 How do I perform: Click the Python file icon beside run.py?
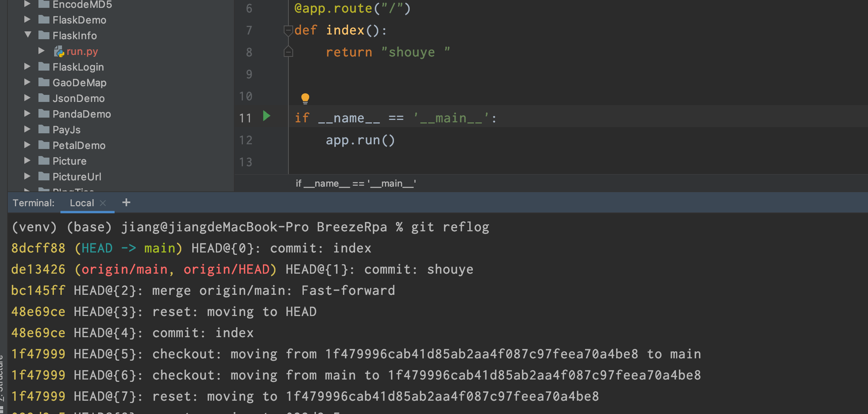(x=58, y=51)
